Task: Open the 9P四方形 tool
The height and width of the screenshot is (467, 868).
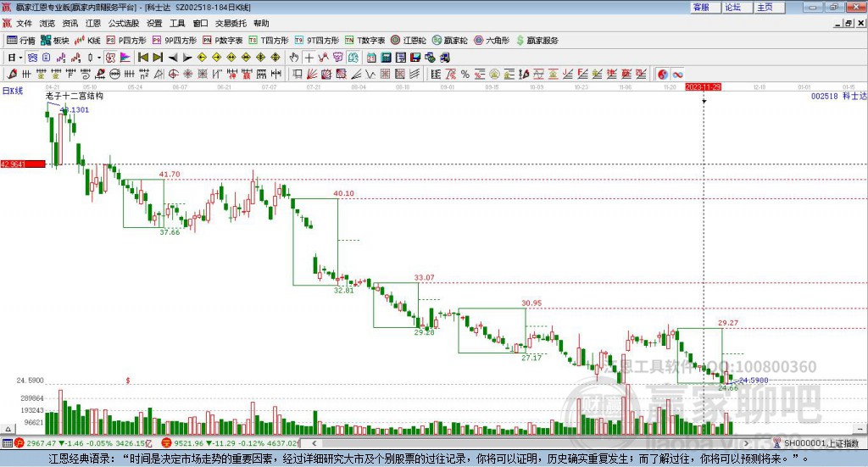Action: point(175,41)
